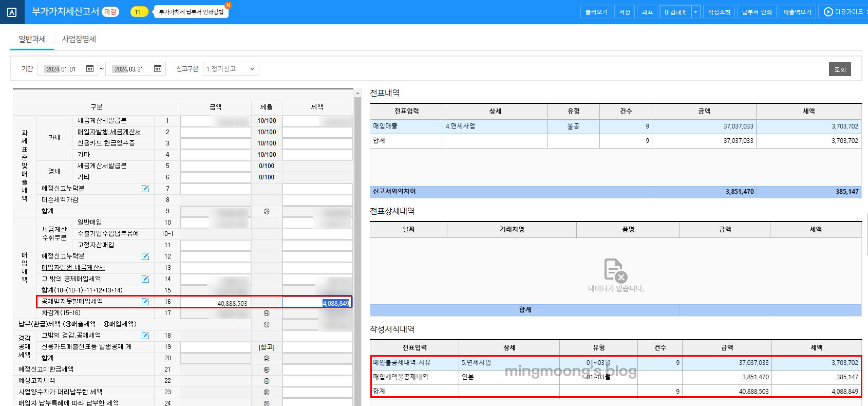Click 작성조회 button

tap(719, 12)
